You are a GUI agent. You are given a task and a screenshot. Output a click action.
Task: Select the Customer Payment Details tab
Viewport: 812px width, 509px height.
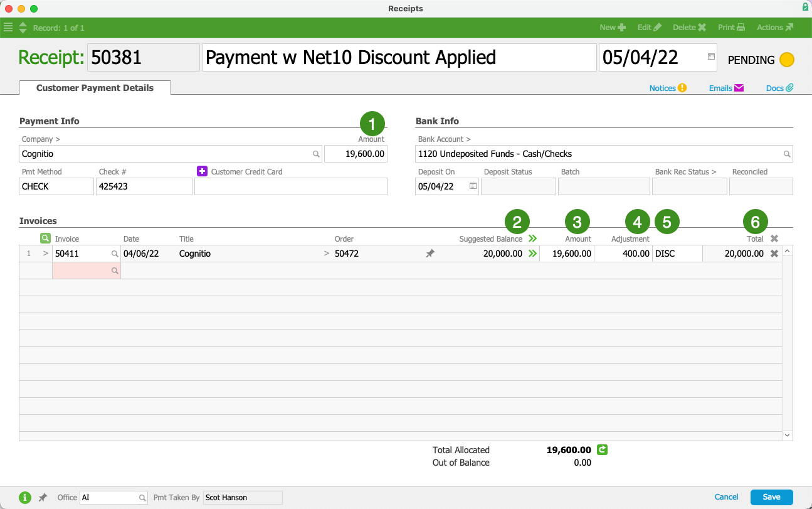tap(95, 88)
